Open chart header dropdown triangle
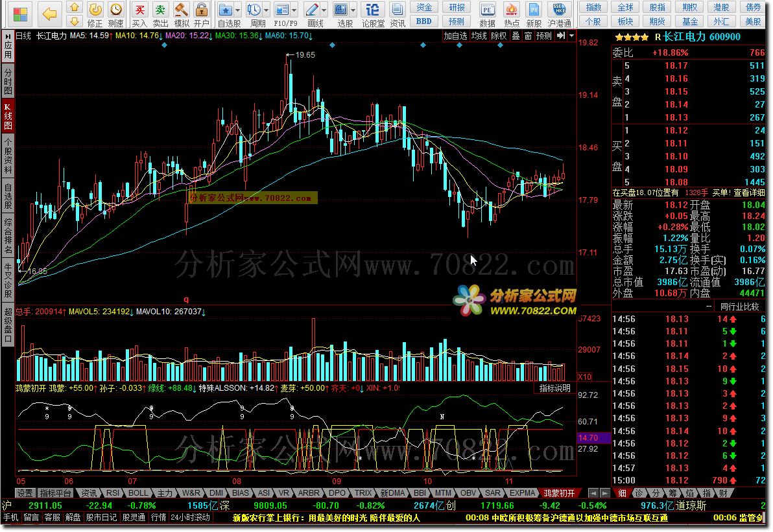The image size is (773, 532). tap(571, 36)
